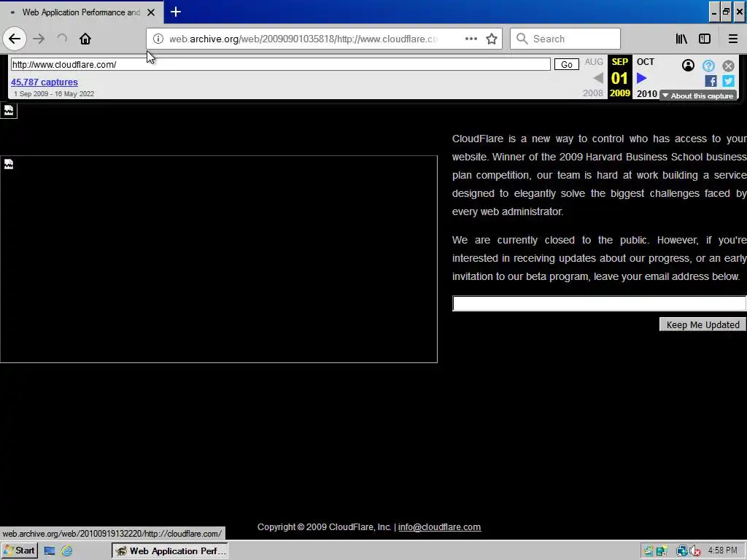Viewport: 747px width, 560px height.
Task: Go to the Home page icon
Action: (x=85, y=39)
